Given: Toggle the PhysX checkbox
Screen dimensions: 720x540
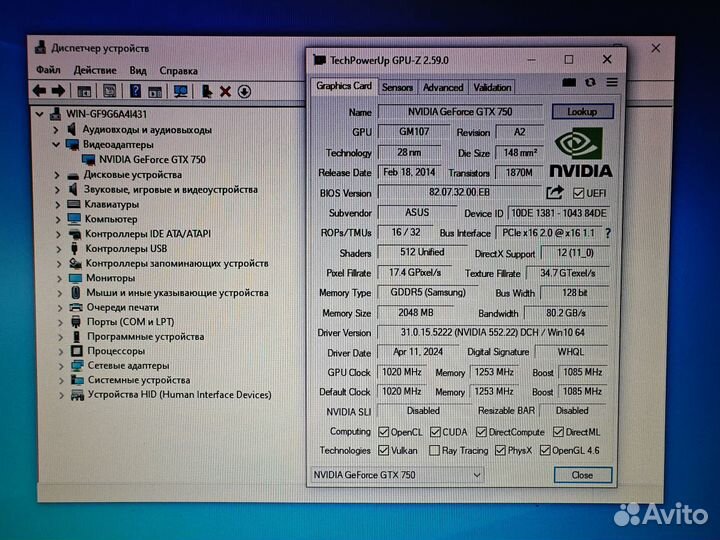Looking at the screenshot, I should (501, 450).
